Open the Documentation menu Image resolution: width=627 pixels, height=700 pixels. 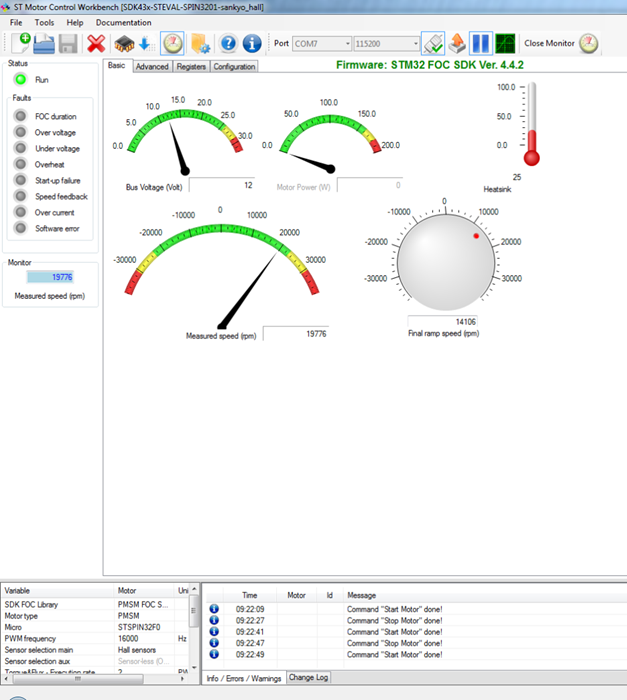point(123,22)
